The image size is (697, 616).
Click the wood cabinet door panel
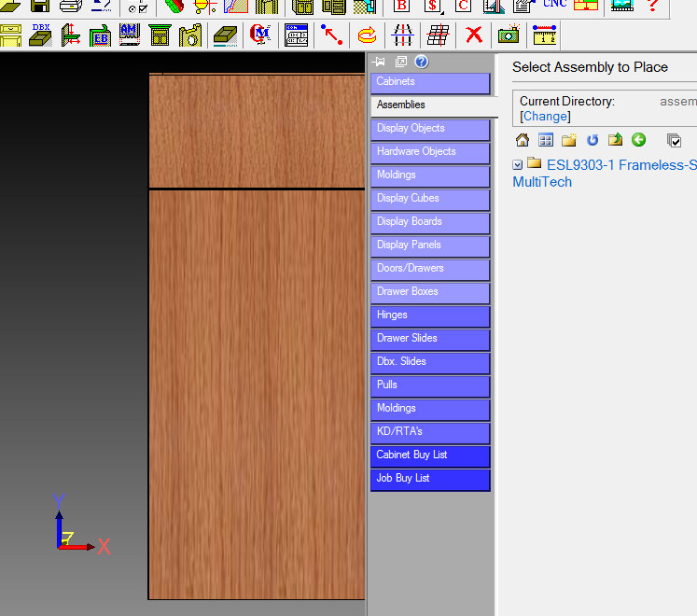[257, 392]
